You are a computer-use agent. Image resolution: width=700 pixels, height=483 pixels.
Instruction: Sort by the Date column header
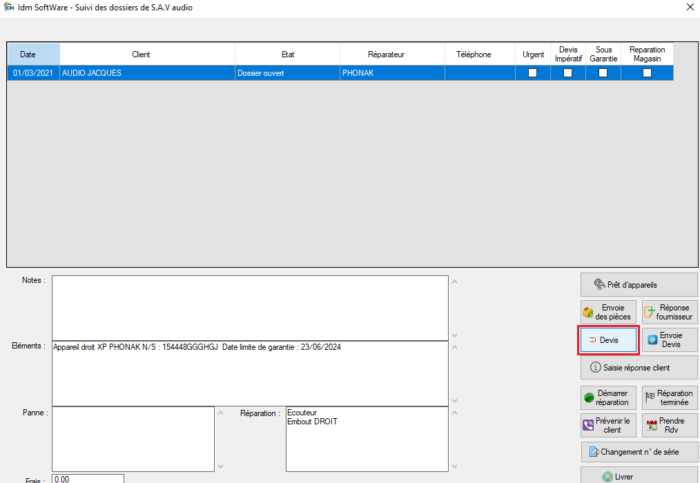(33, 54)
